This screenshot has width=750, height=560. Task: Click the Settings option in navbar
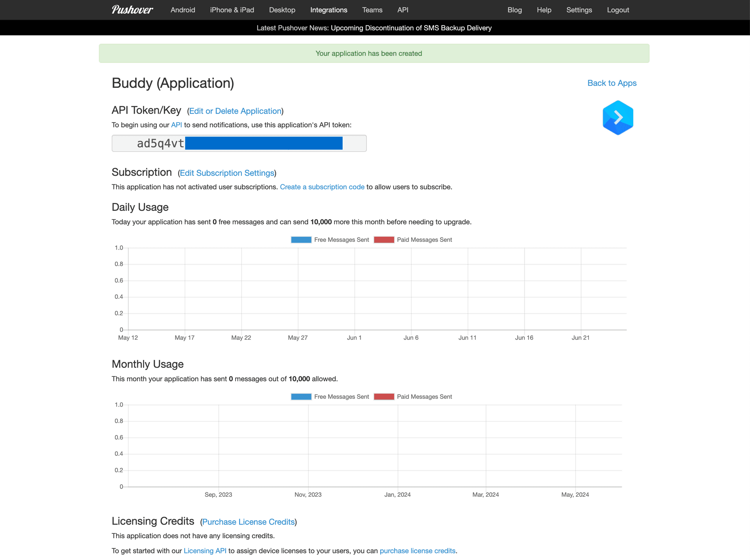click(579, 10)
